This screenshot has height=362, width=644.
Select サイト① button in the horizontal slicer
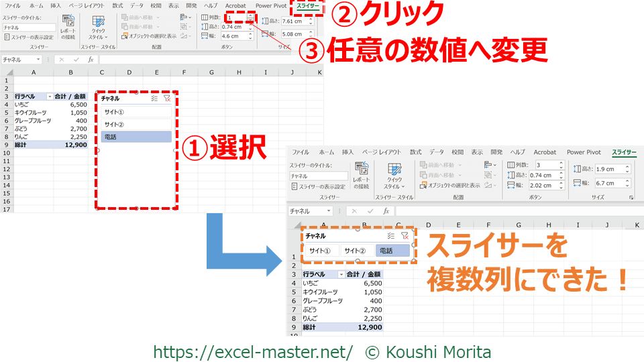coord(319,251)
